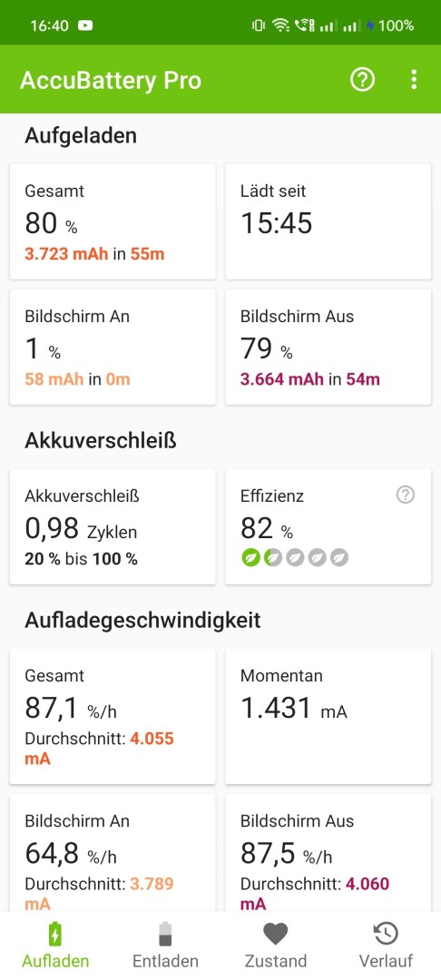Tap the Wi-Fi status icon

[x=281, y=25]
